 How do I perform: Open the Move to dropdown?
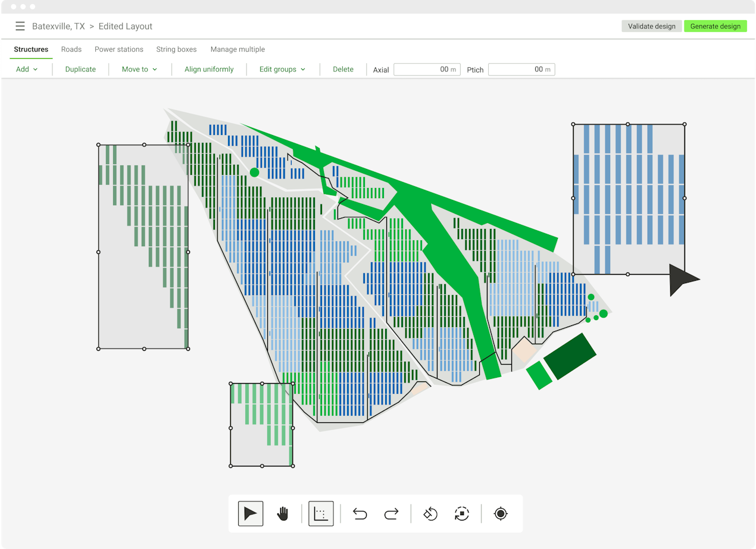139,70
